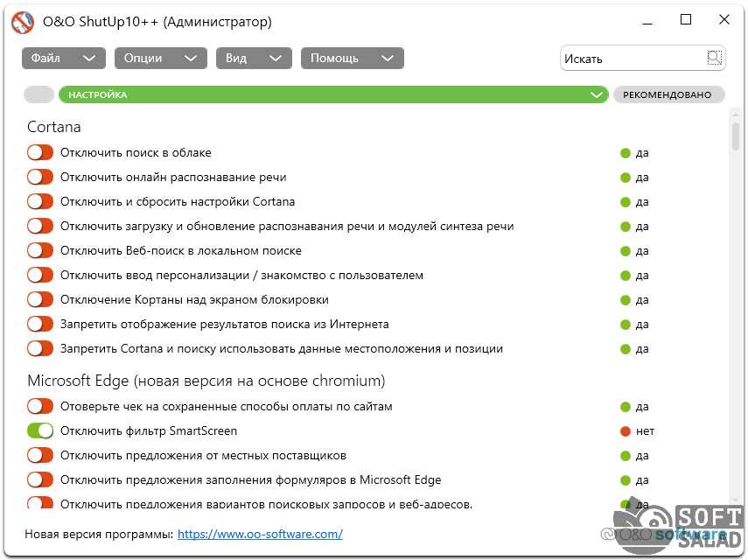748x560 pixels.
Task: Toggle 'Отключить поиск в облаке' switch
Action: [40, 153]
